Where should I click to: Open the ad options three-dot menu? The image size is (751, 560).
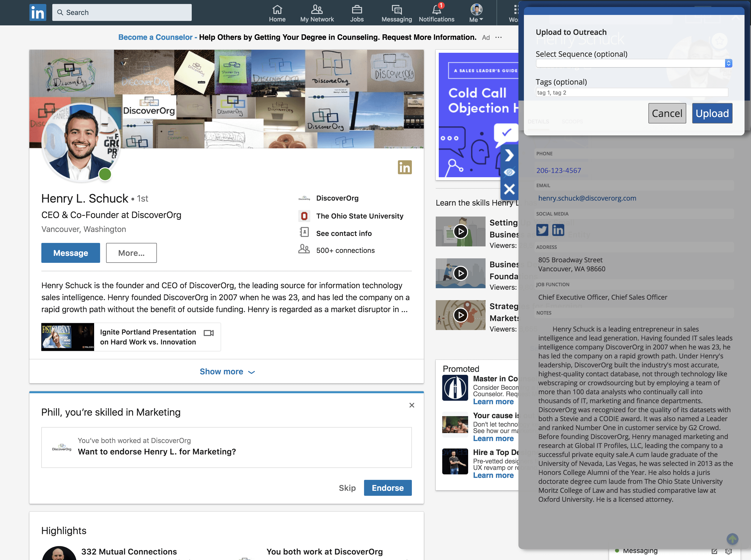click(499, 37)
